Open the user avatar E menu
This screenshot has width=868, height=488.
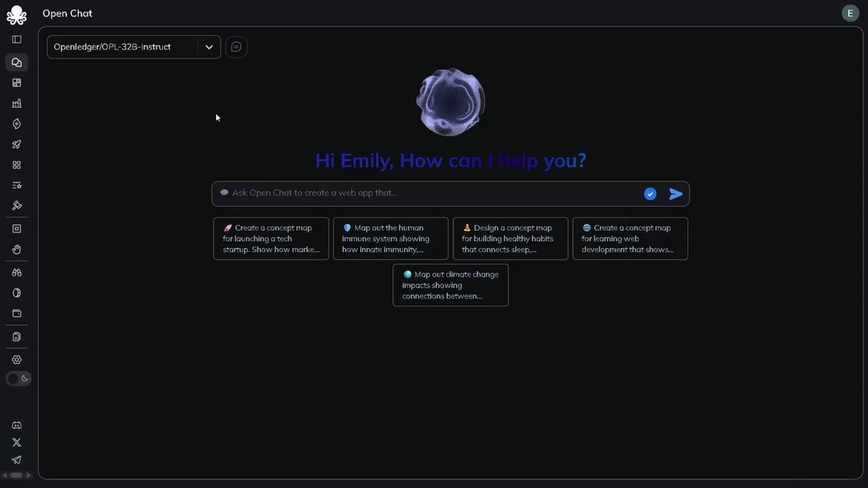[850, 14]
